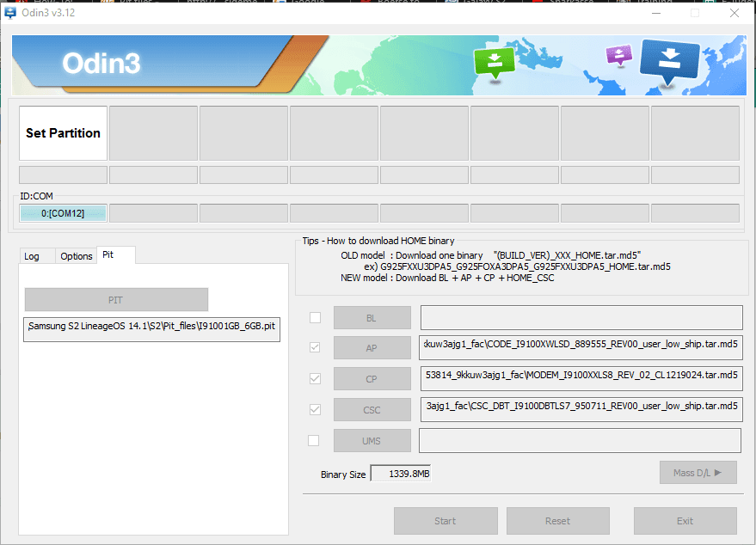Start the firmware flash
The image size is (756, 545).
(x=446, y=521)
